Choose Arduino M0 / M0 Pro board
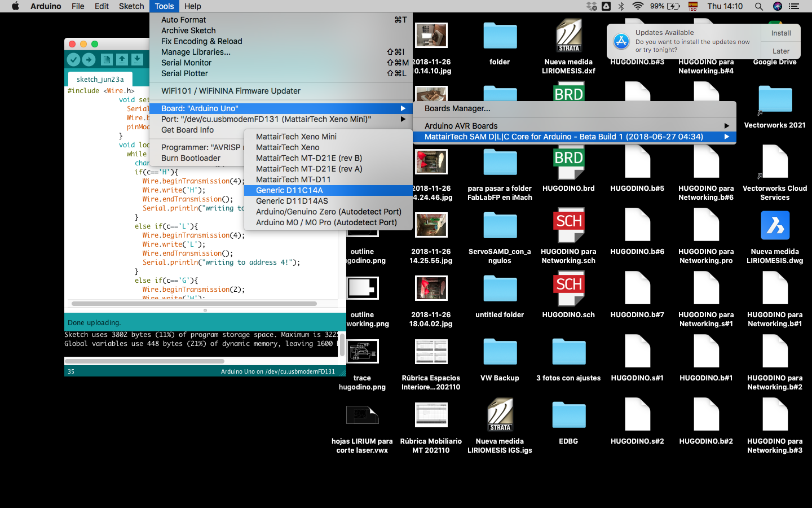The image size is (812, 508). (329, 222)
